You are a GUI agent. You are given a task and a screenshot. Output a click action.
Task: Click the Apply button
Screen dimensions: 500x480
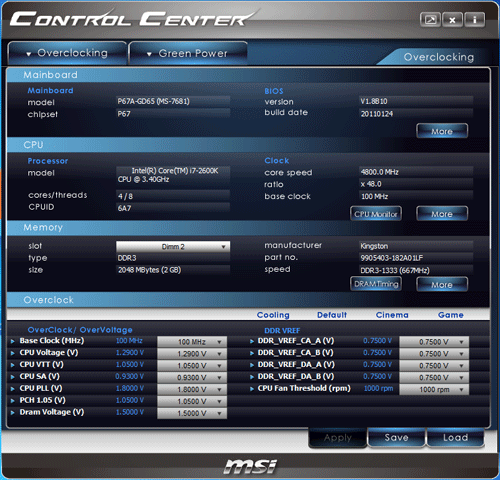coord(338,438)
